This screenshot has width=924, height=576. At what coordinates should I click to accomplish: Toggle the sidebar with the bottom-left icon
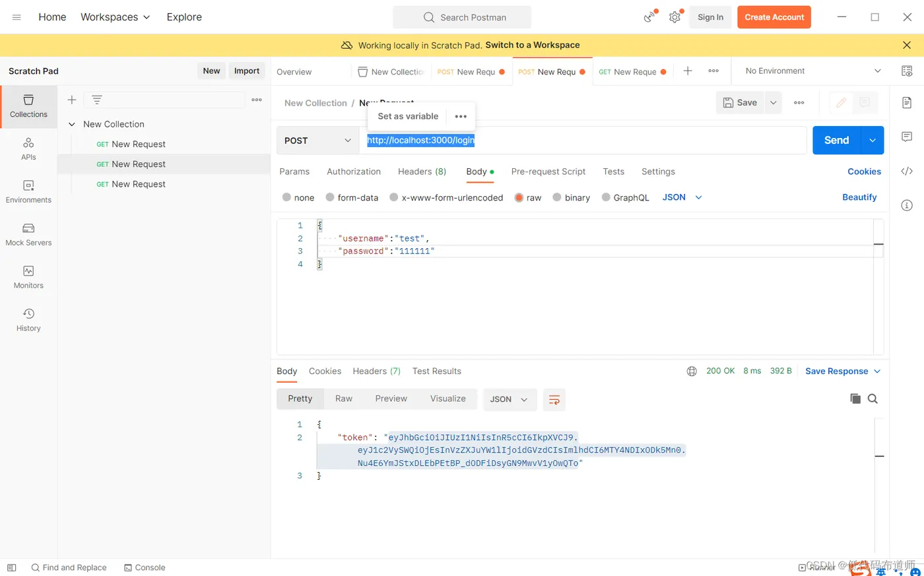point(11,567)
